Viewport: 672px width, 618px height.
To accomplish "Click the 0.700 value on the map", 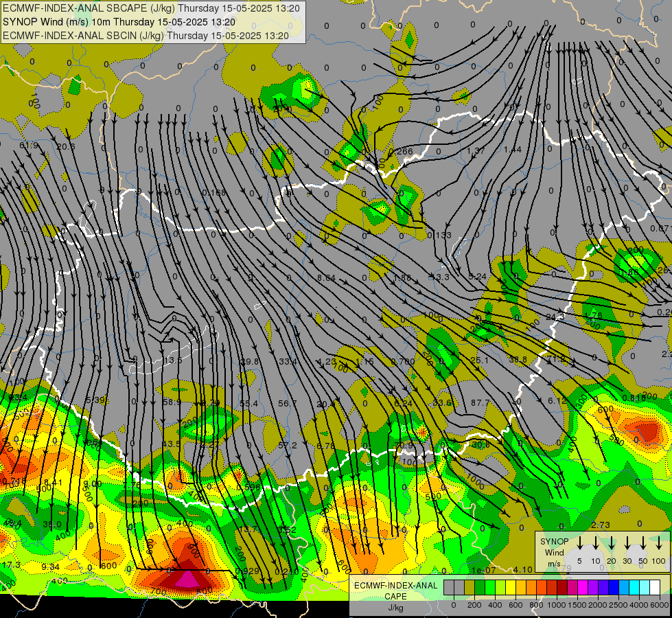I will [x=402, y=361].
